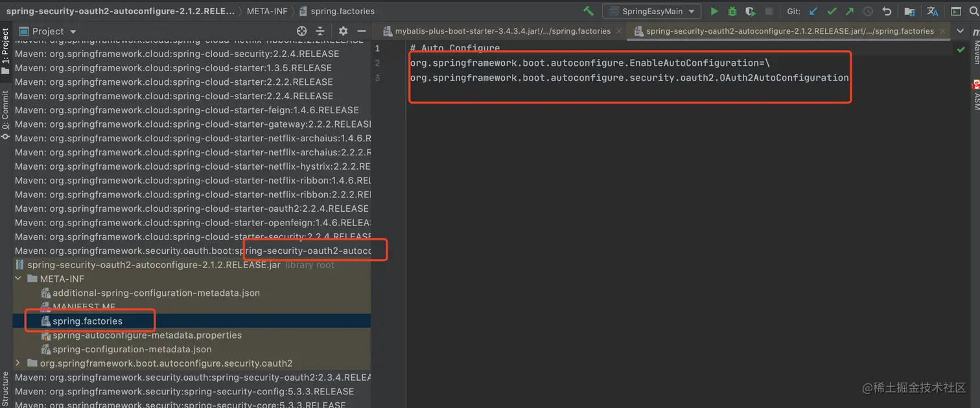Viewport: 980px width, 408px height.
Task: Select Maven spring-security-config:5.3.3.RELEASE entry
Action: coord(192,392)
